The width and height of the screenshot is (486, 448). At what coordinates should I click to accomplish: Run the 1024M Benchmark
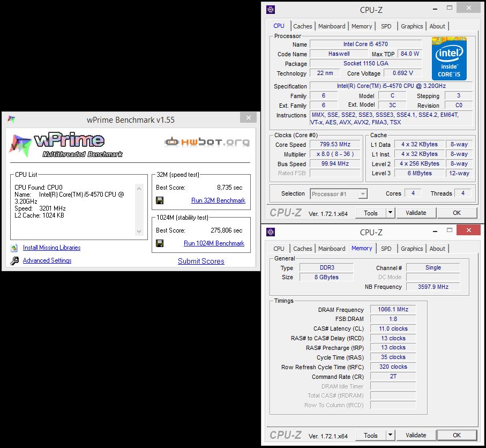(214, 243)
